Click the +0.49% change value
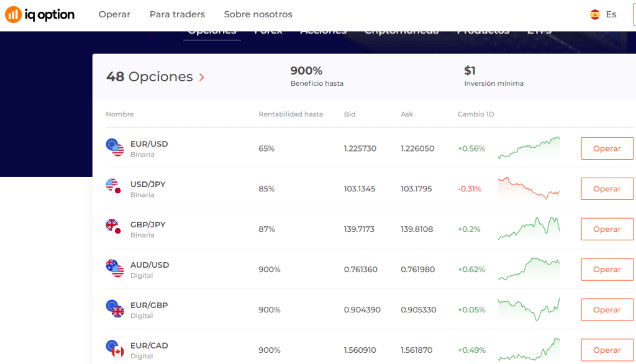Image resolution: width=636 pixels, height=364 pixels. [471, 350]
